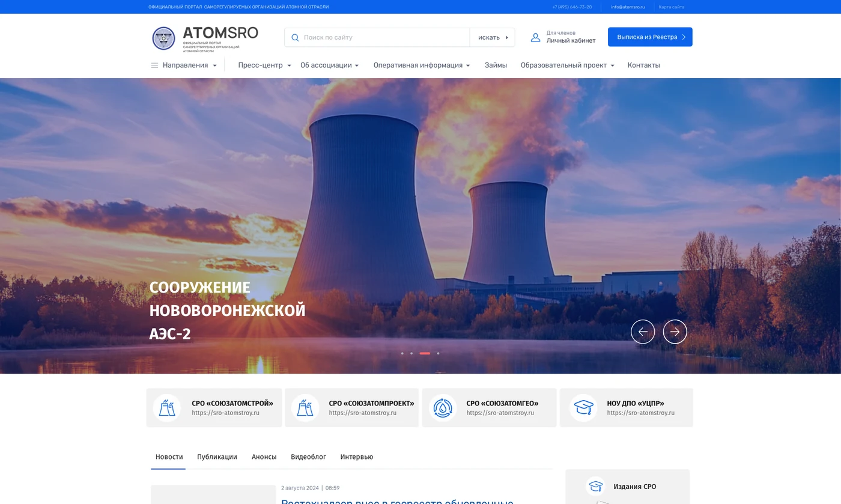Open the hamburger menu icon next to Направления
The width and height of the screenshot is (841, 504).
(x=154, y=65)
